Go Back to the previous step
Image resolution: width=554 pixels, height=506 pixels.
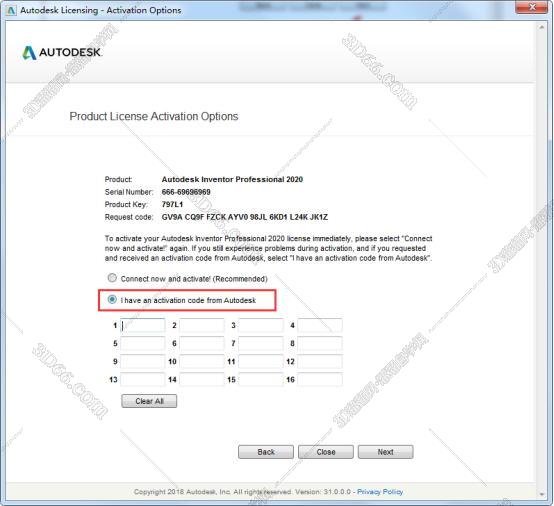(x=266, y=452)
